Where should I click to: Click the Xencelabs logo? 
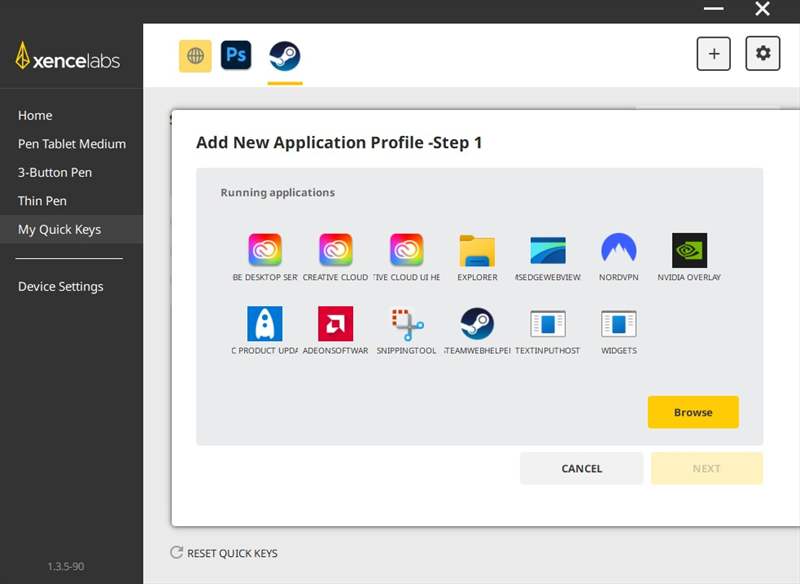(68, 56)
